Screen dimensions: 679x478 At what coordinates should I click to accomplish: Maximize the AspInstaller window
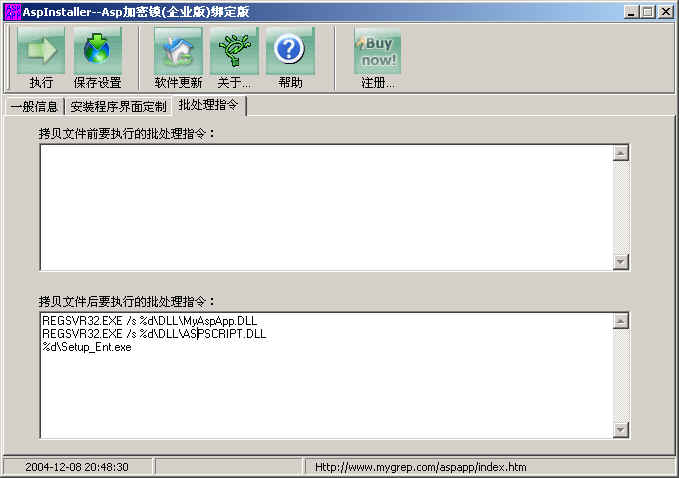click(x=648, y=11)
